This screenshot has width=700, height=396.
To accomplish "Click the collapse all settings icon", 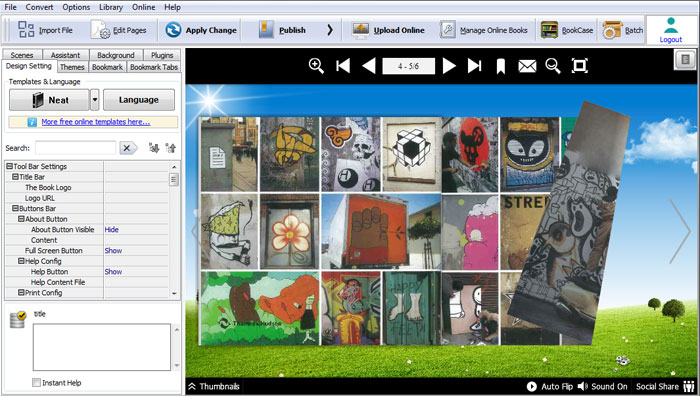I will 171,148.
